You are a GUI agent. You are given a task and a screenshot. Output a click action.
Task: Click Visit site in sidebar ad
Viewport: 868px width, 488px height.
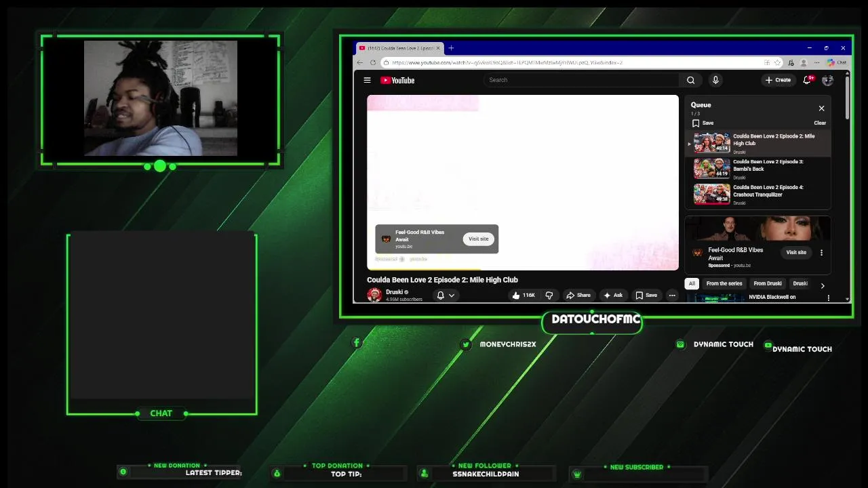pos(796,252)
